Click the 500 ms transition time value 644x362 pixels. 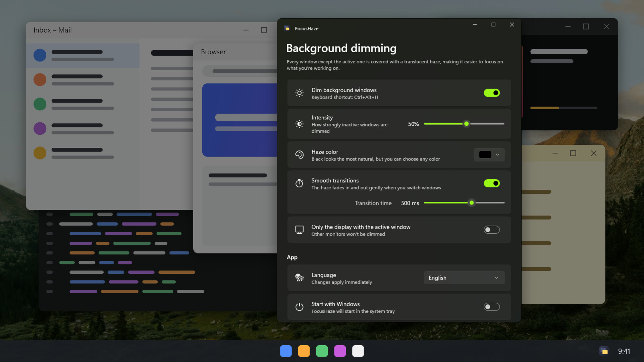[x=410, y=203]
